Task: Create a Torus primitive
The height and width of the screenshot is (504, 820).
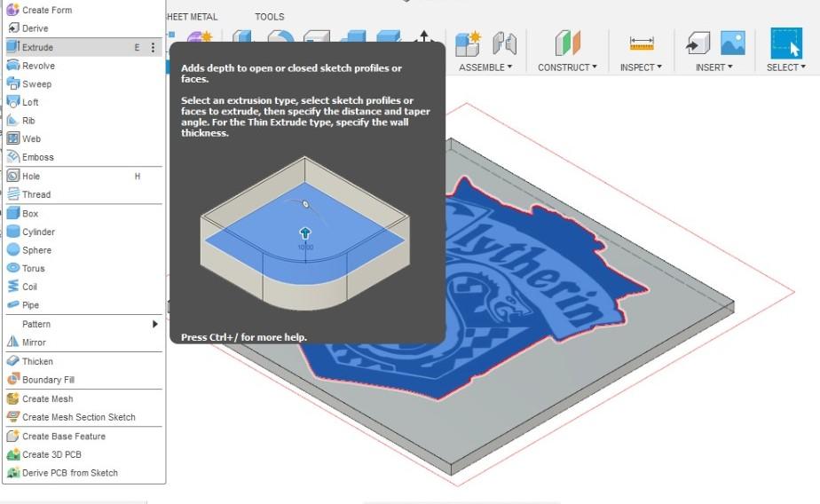Action: coord(83,268)
